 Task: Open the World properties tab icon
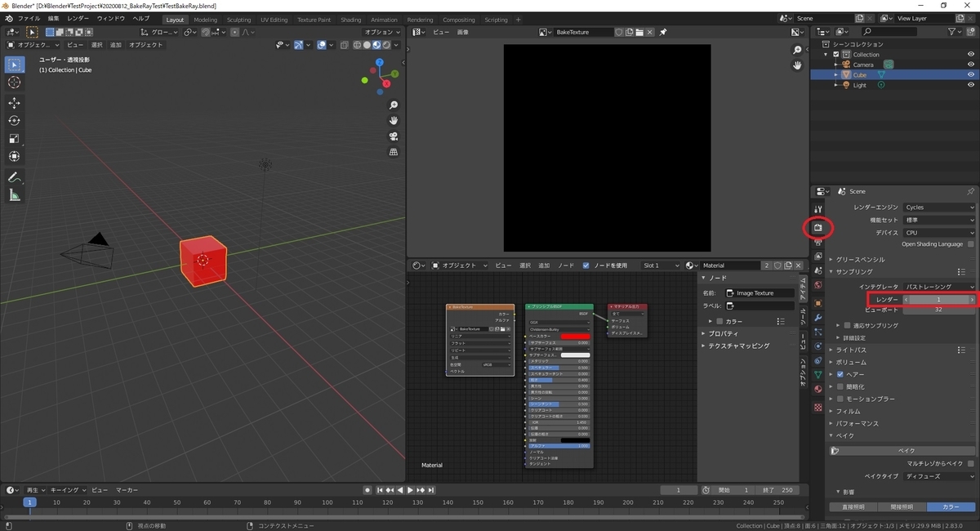tap(817, 285)
